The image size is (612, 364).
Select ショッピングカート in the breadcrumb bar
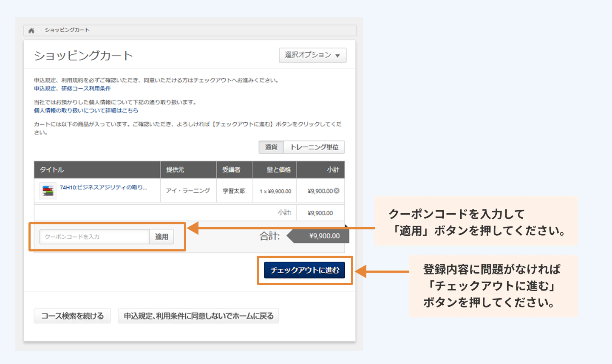tap(67, 30)
